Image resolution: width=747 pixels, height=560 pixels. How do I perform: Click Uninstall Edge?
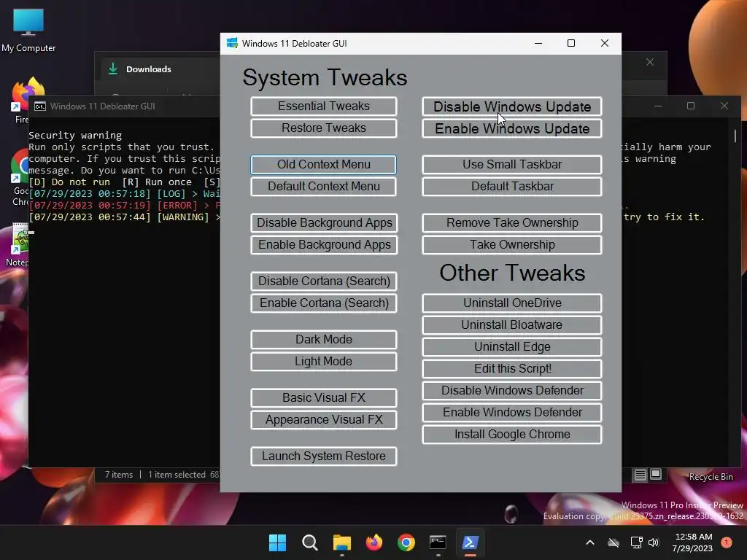pyautogui.click(x=512, y=346)
